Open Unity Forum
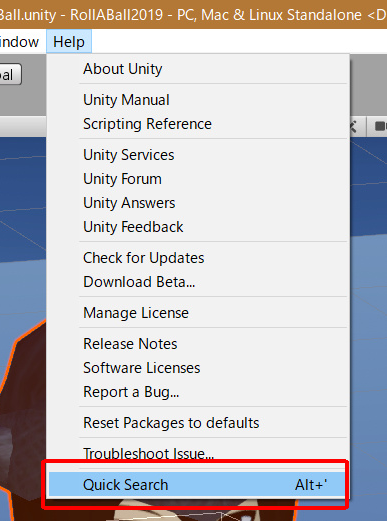 [198, 179]
